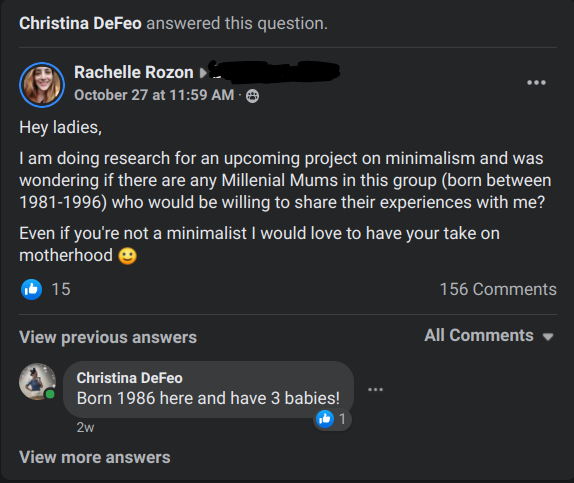Click the group privacy icon near timestamp
Screen dimensions: 574x483
click(252, 96)
